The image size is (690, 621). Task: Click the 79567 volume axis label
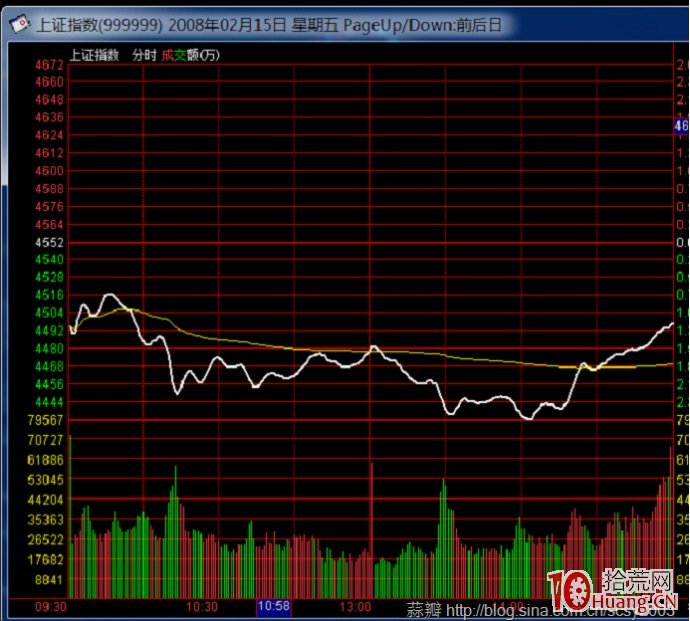[x=45, y=420]
